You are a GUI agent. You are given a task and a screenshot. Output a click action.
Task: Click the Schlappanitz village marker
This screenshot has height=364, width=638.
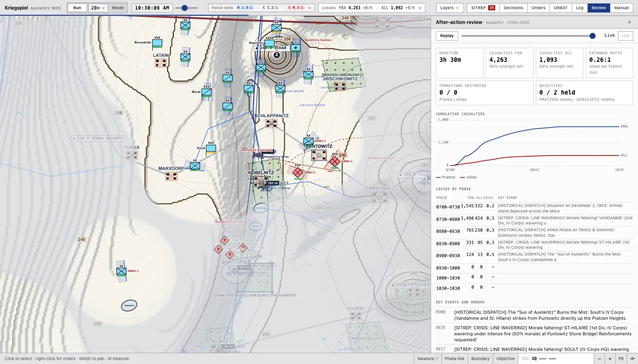tap(272, 123)
